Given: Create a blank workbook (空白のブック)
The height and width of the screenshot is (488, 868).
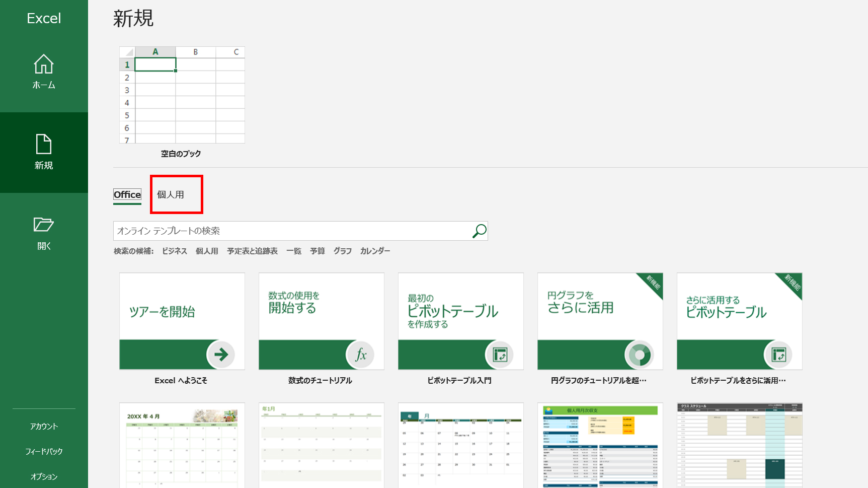Looking at the screenshot, I should tap(182, 96).
